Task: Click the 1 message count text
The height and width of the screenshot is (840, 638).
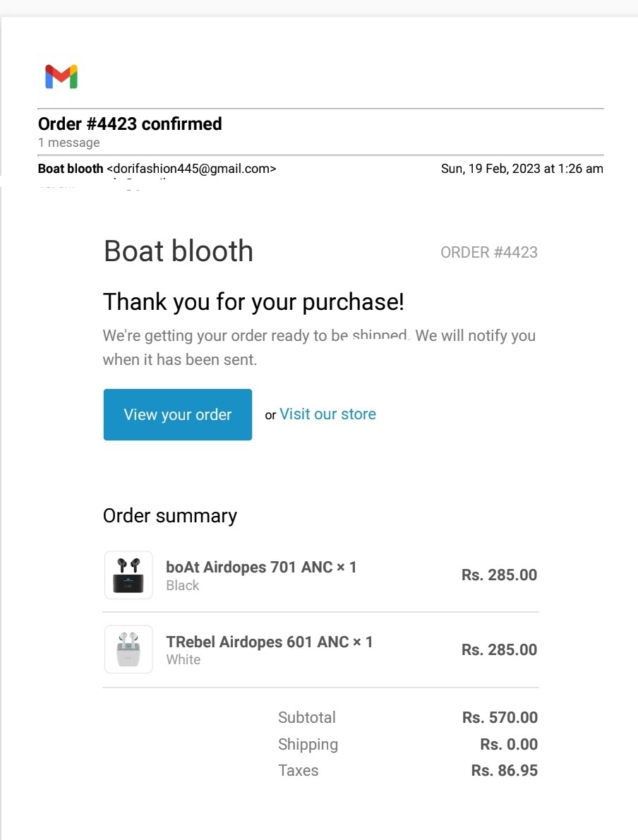Action: pos(69,143)
